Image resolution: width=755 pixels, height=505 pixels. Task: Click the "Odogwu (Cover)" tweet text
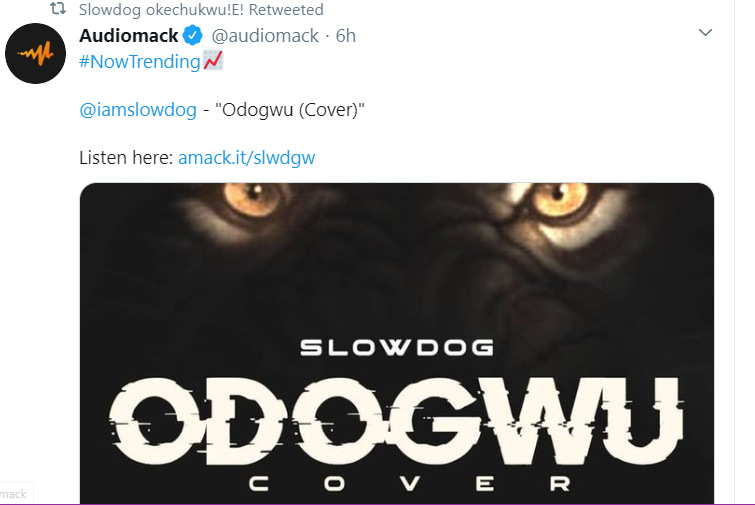click(290, 110)
